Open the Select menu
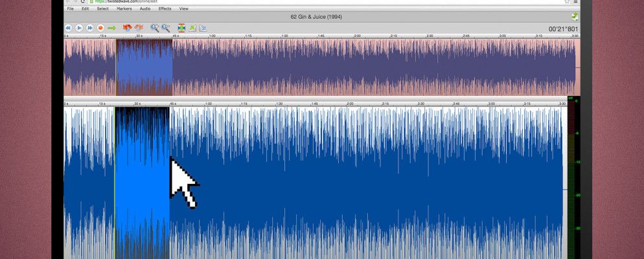The height and width of the screenshot is (259, 644). (102, 8)
